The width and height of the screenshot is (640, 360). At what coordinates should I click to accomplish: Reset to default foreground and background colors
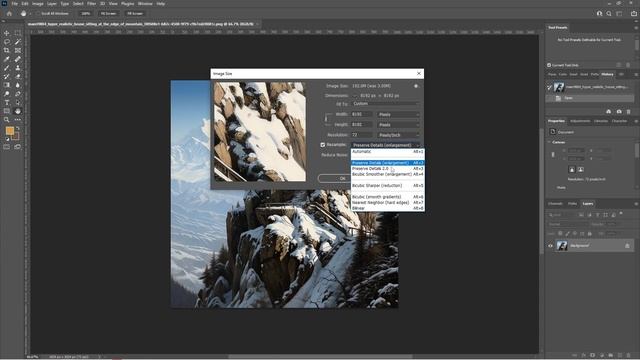7,139
